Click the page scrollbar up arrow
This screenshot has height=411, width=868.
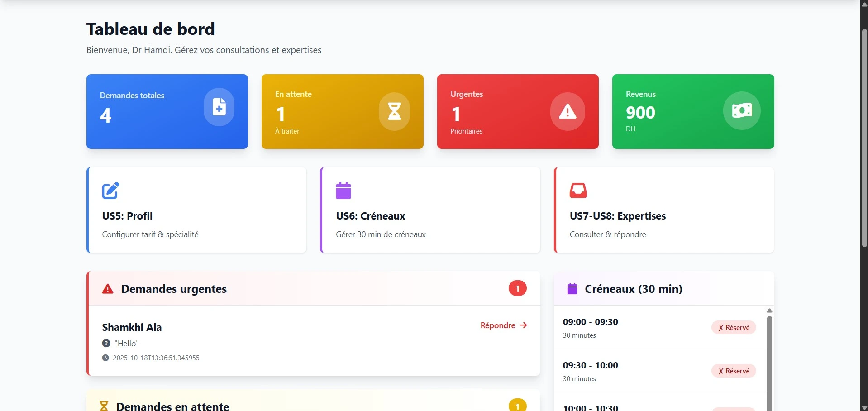click(x=864, y=4)
